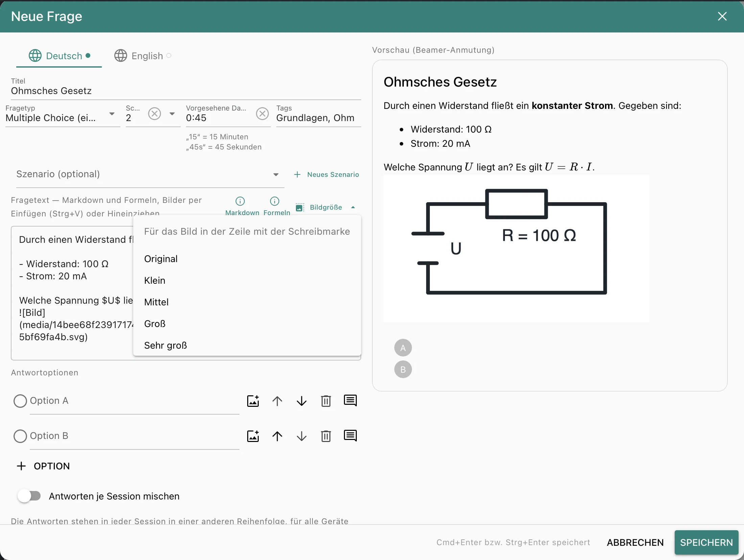Click the circuit diagram preview image
744x560 pixels.
[x=516, y=248]
